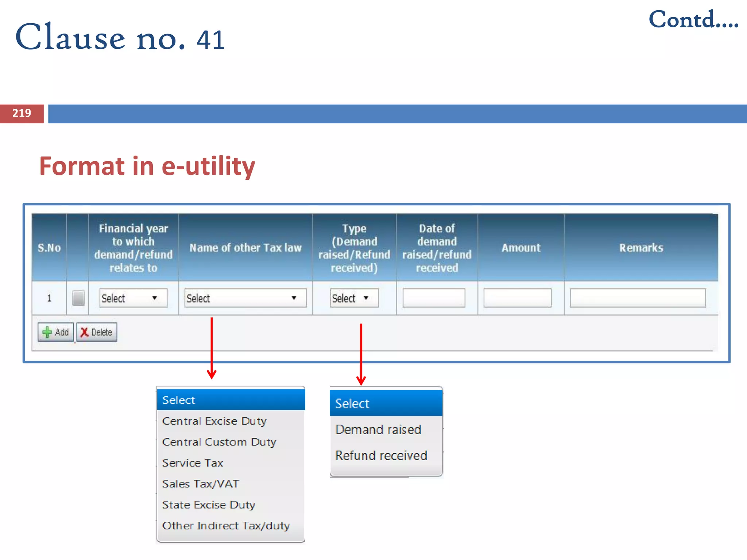Click the S.No column header

pos(49,248)
